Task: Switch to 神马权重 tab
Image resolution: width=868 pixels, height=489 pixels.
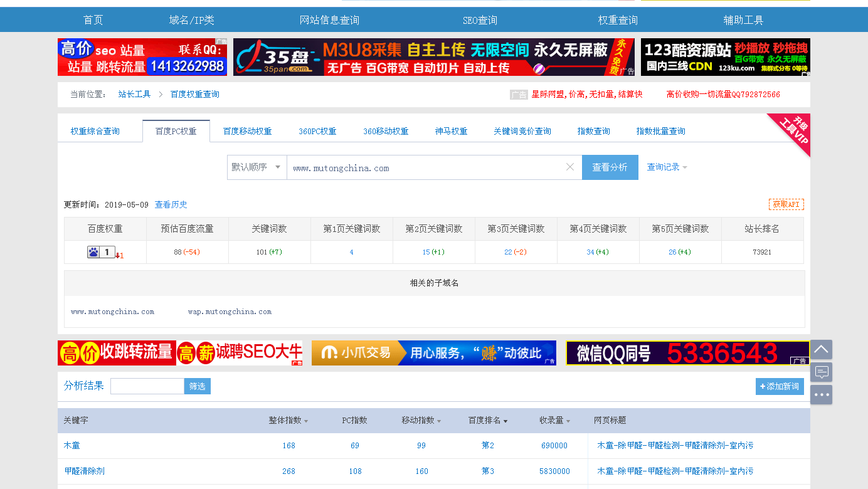Action: point(451,132)
